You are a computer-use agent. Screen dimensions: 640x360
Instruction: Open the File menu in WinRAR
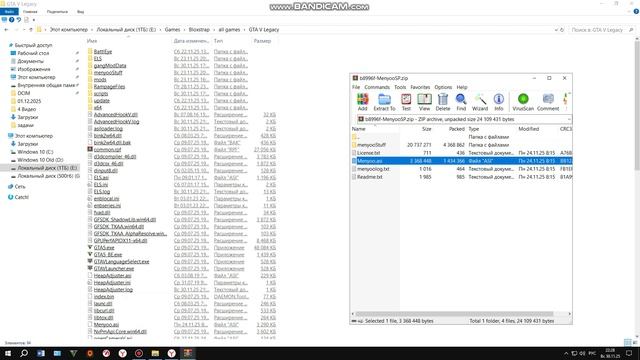[356, 87]
